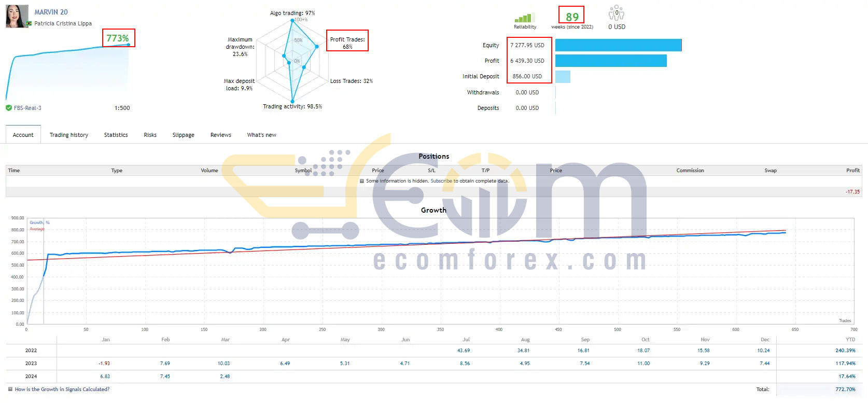Click the 43.69 July 2022 cell
The image size is (868, 403).
pyautogui.click(x=464, y=351)
